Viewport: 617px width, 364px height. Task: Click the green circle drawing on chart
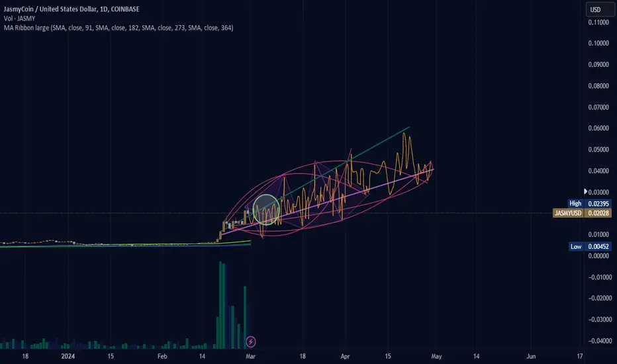click(x=266, y=210)
